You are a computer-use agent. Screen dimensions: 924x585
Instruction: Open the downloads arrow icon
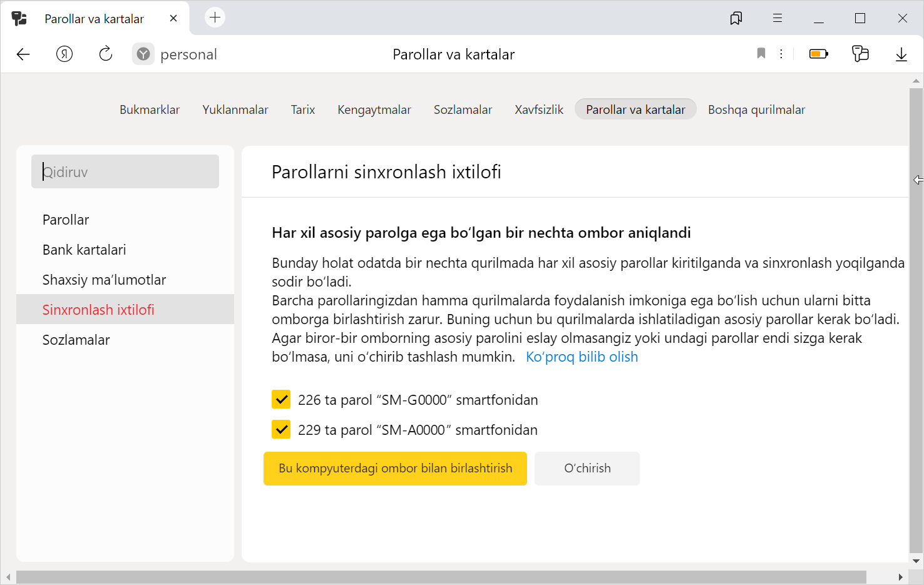901,54
